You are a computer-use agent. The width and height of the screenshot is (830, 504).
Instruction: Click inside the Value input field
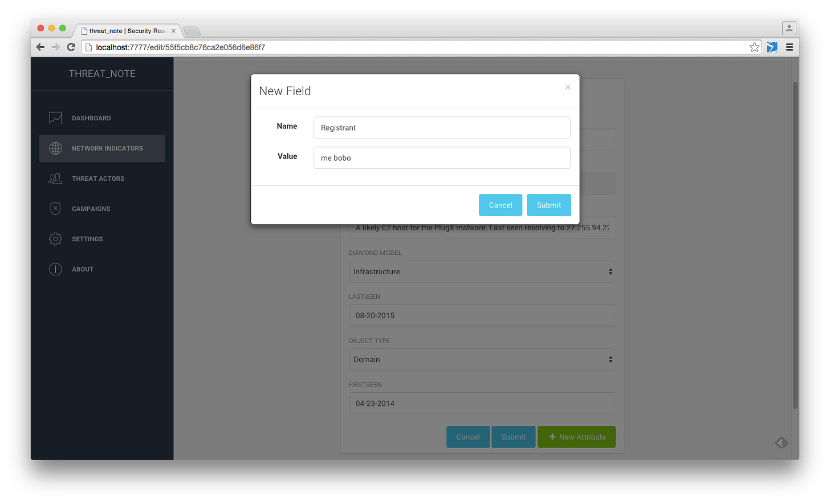tap(442, 157)
